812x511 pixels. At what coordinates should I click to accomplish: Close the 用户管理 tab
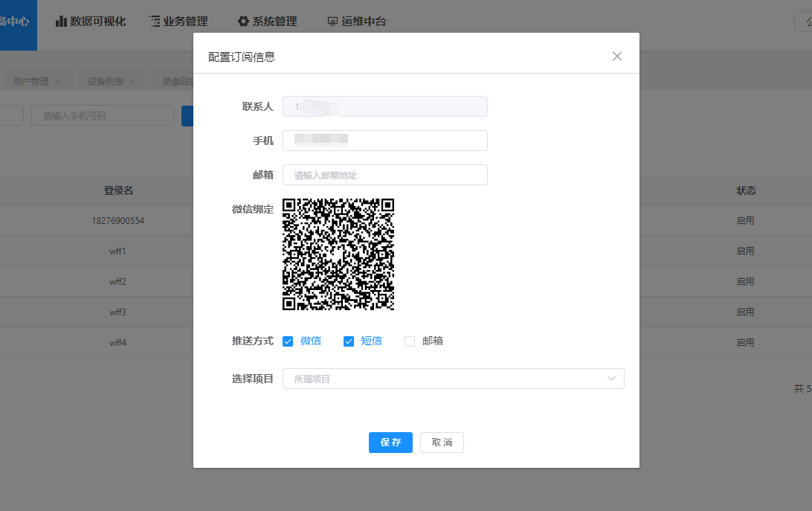(57, 82)
